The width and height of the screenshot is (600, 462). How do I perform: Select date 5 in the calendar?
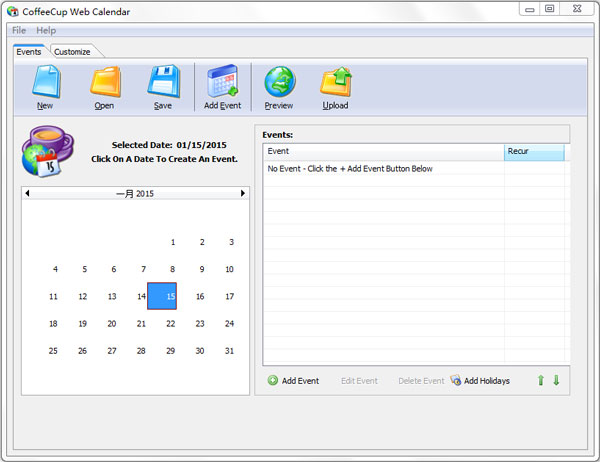point(85,269)
